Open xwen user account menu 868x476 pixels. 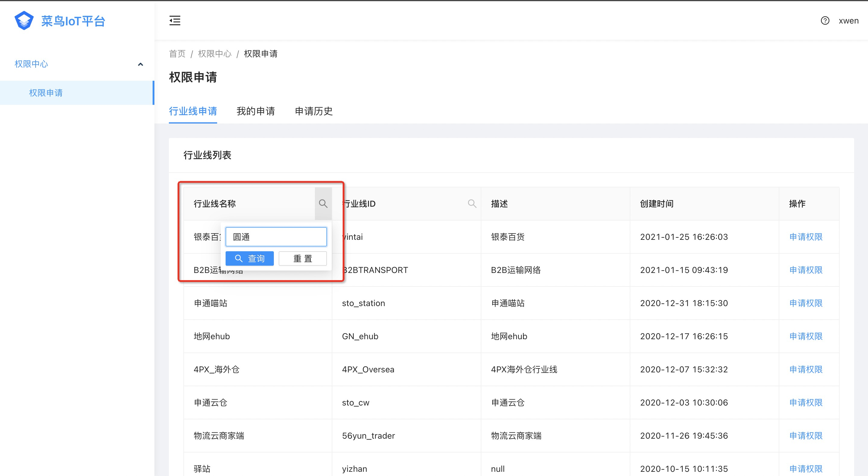pyautogui.click(x=848, y=20)
